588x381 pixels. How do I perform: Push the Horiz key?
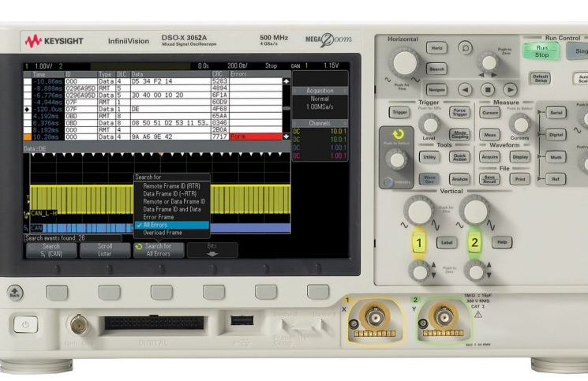[436, 48]
